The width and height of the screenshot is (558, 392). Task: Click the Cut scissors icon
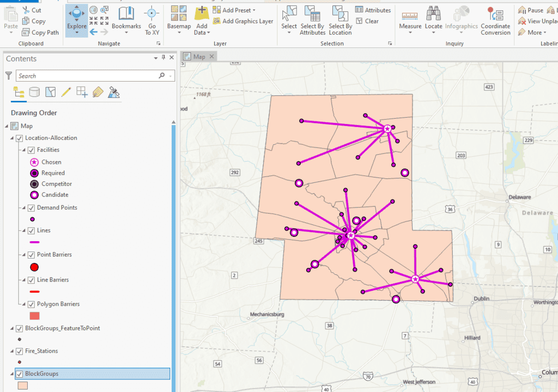coord(26,10)
